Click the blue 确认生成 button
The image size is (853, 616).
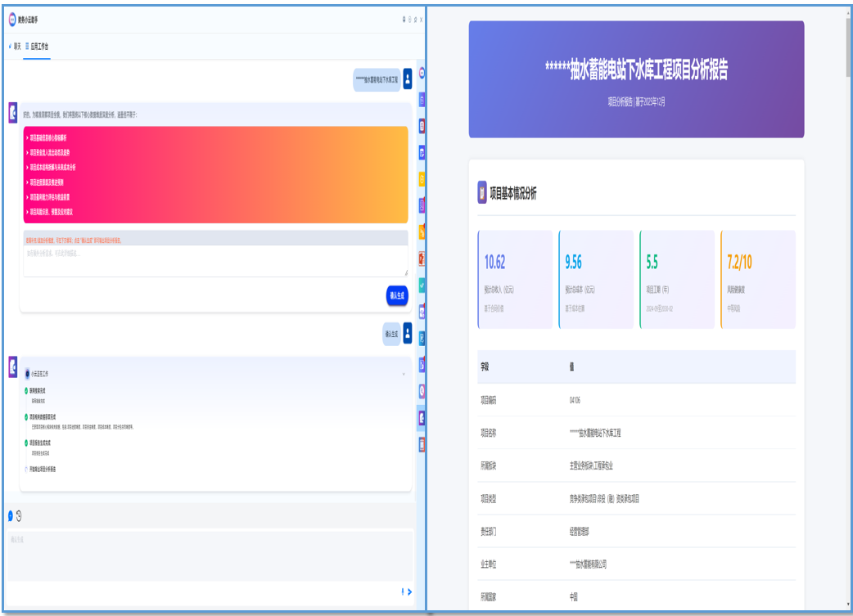coord(397,296)
